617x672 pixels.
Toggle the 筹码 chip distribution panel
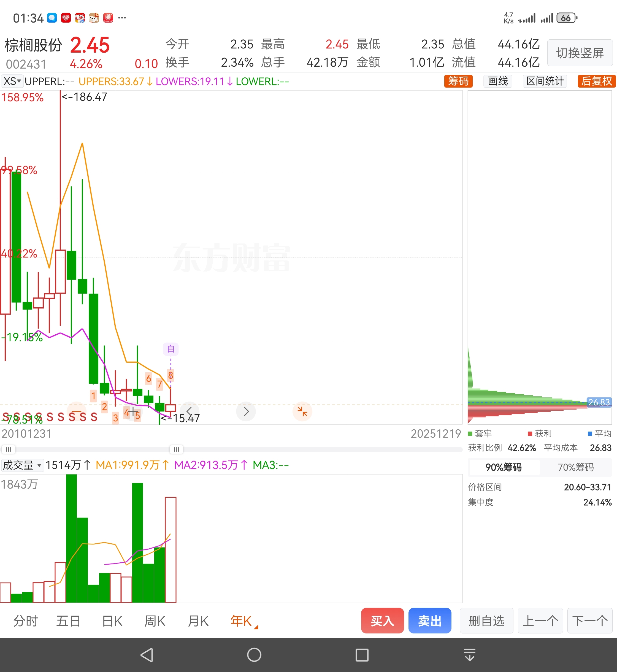pyautogui.click(x=458, y=81)
